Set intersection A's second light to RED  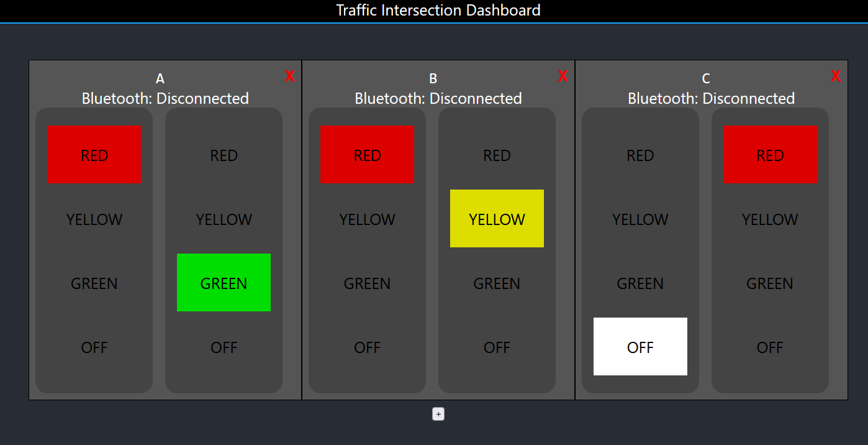tap(224, 155)
